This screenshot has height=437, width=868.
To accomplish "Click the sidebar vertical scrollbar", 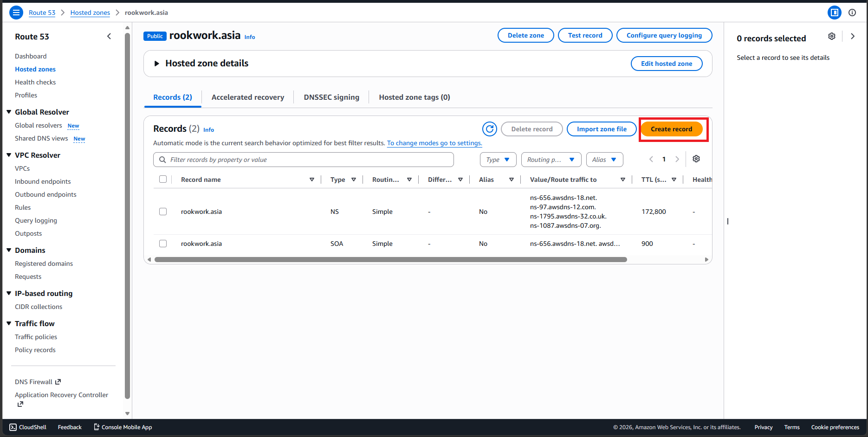I will tap(128, 216).
